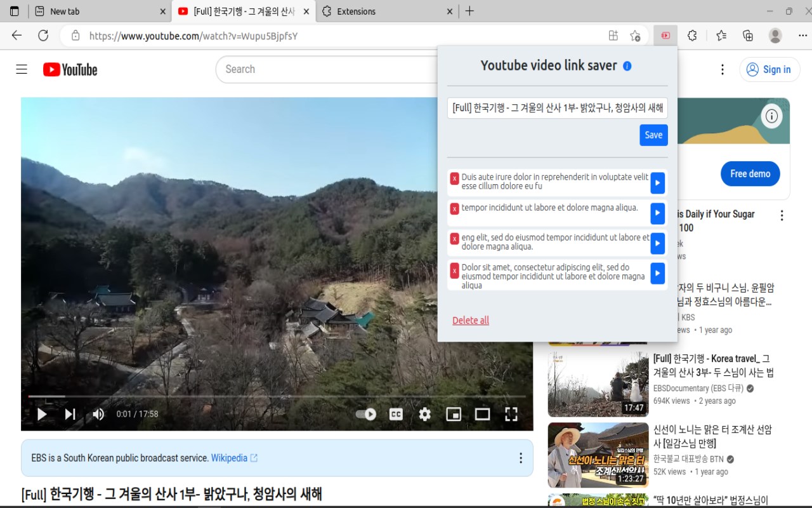Image resolution: width=812 pixels, height=508 pixels.
Task: Open the browser profile avatar
Action: pyautogui.click(x=775, y=36)
